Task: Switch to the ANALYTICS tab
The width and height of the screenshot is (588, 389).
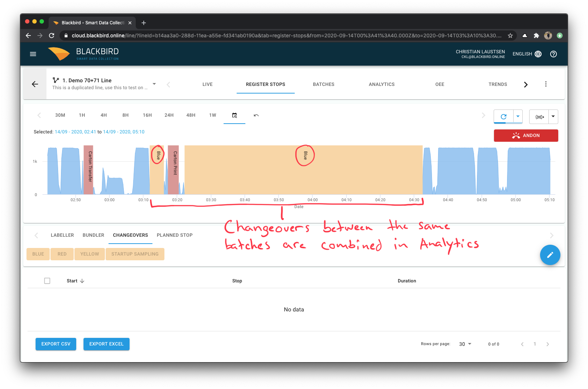Action: [382, 84]
